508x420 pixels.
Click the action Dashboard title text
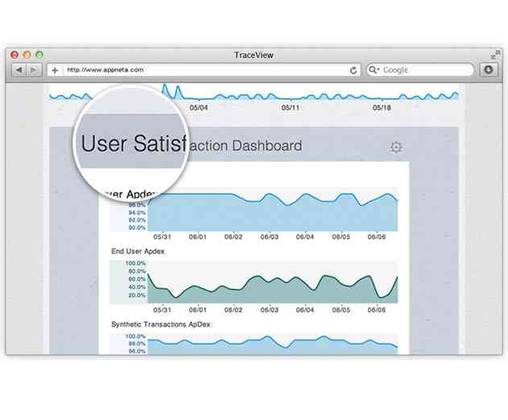pyautogui.click(x=246, y=146)
